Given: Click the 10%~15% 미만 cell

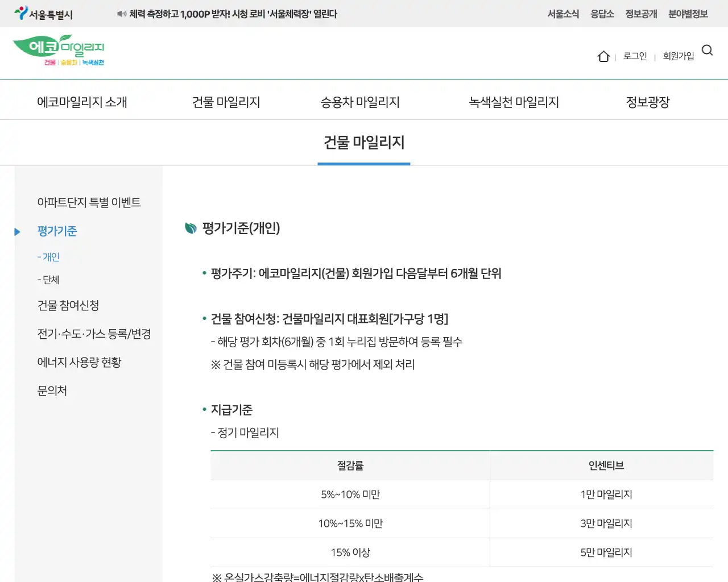Looking at the screenshot, I should [x=350, y=523].
